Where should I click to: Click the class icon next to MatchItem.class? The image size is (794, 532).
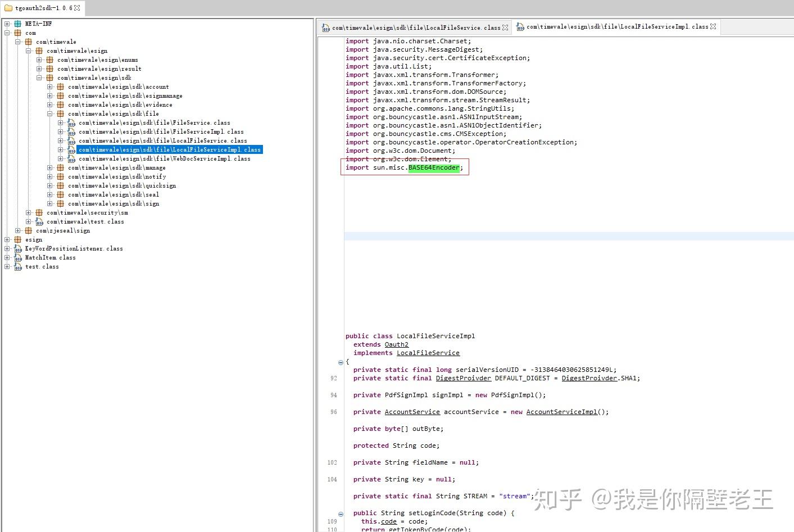19,257
